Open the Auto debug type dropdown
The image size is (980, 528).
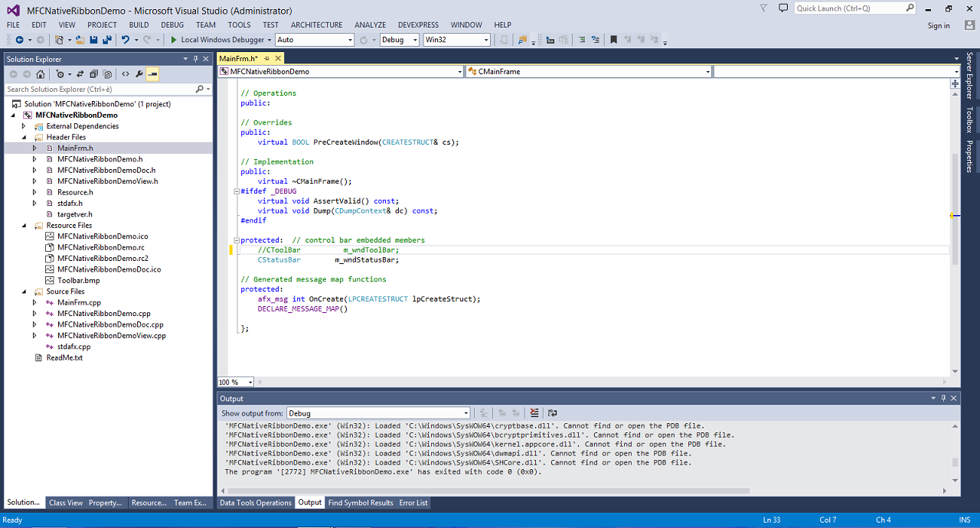[x=315, y=40]
